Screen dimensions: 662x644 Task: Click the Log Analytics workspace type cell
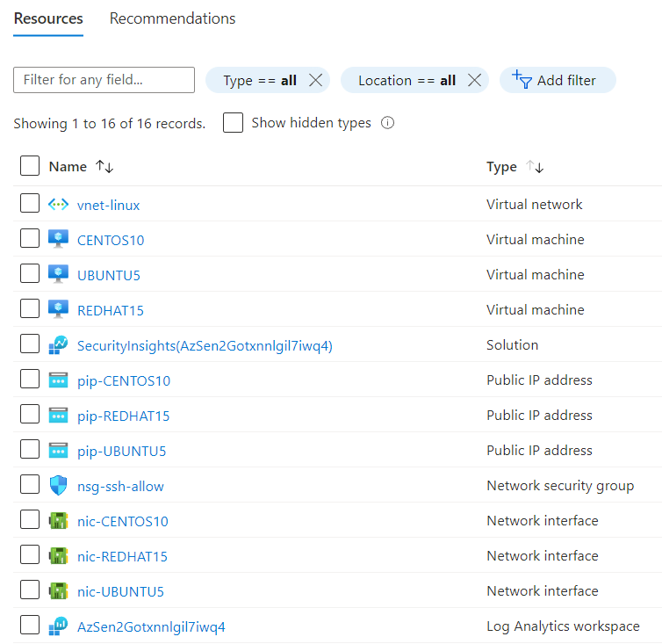(x=563, y=626)
